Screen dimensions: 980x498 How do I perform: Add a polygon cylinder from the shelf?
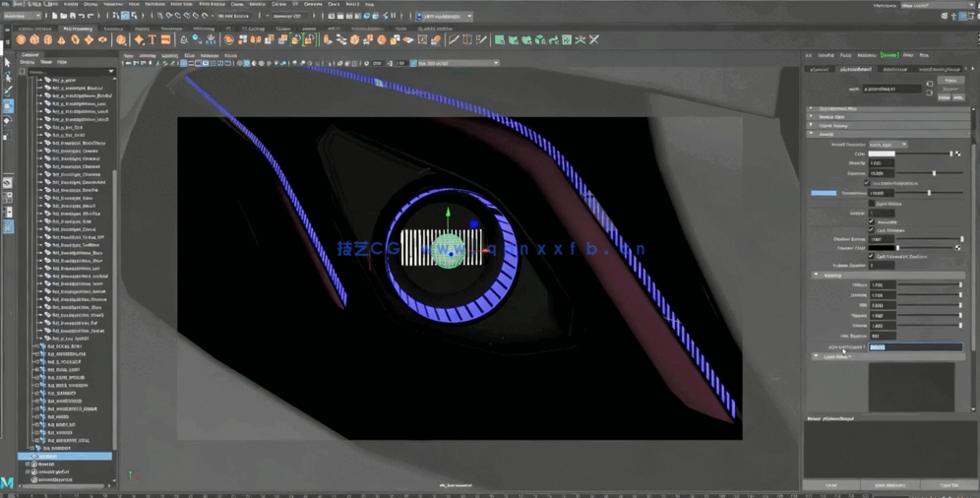[x=47, y=40]
